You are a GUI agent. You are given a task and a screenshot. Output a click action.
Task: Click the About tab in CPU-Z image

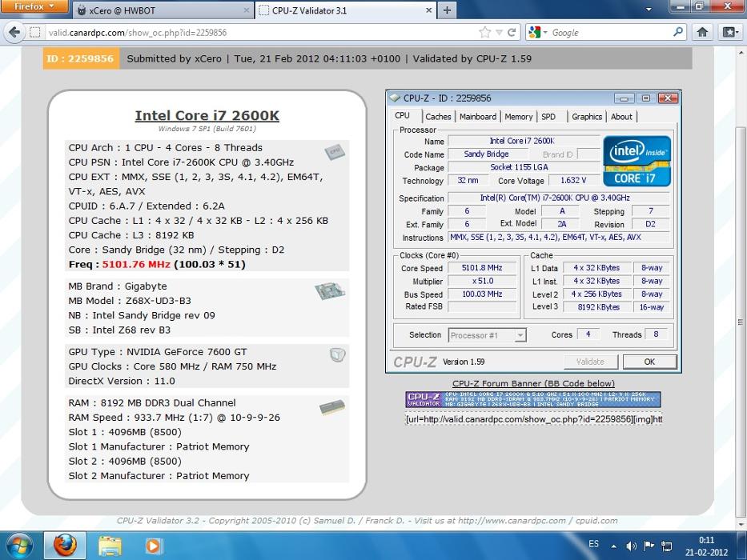tap(621, 117)
